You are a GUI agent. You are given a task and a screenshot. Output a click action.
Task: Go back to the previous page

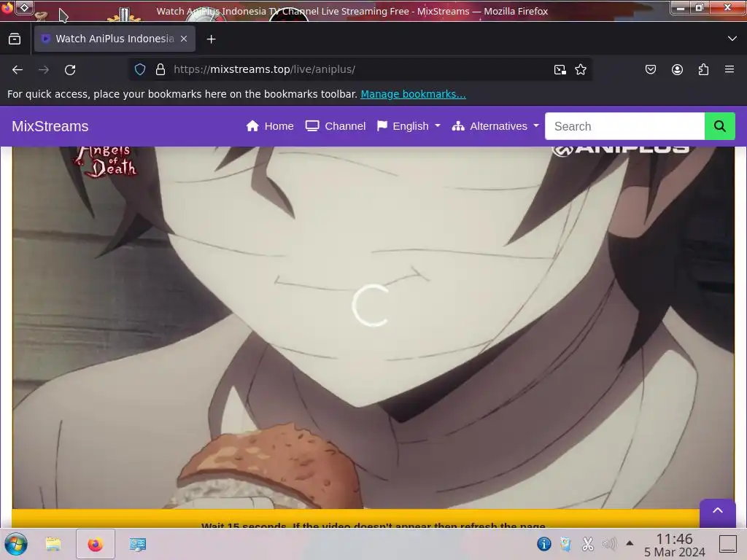18,69
